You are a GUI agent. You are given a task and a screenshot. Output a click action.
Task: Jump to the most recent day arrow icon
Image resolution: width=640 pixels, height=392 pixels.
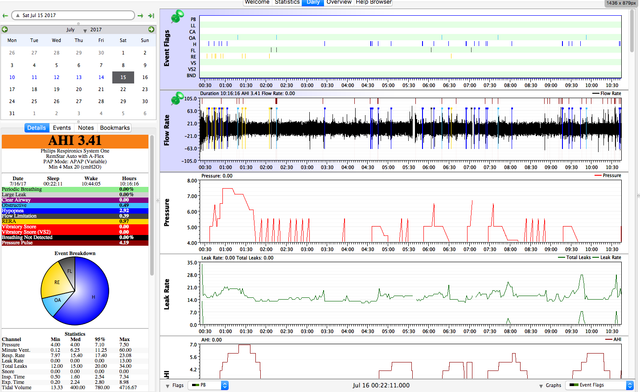coord(151,16)
